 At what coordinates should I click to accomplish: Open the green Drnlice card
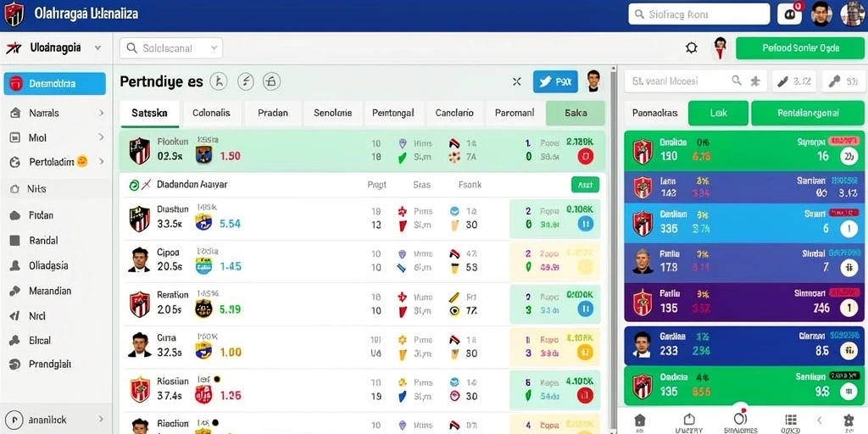tap(744, 151)
